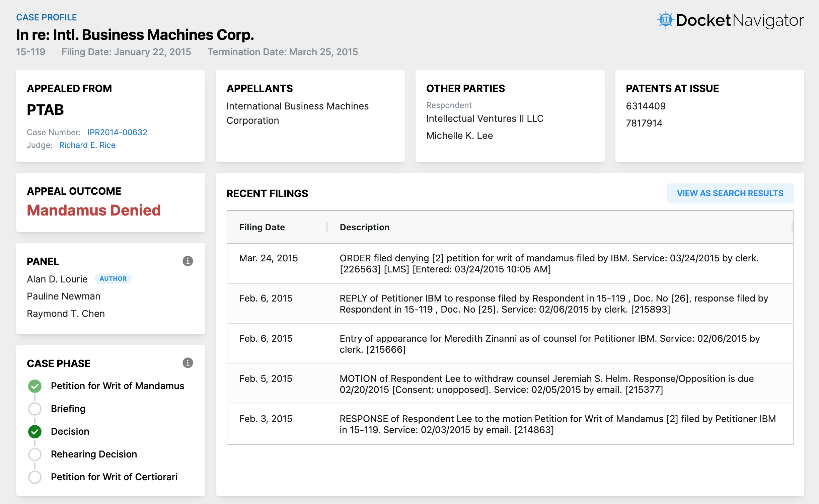Click the Briefing phase label
Image resolution: width=819 pixels, height=504 pixels.
pos(68,409)
